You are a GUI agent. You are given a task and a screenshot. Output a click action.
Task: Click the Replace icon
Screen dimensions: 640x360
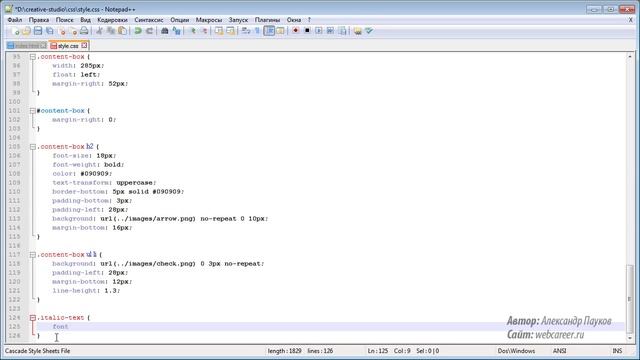tap(176, 31)
